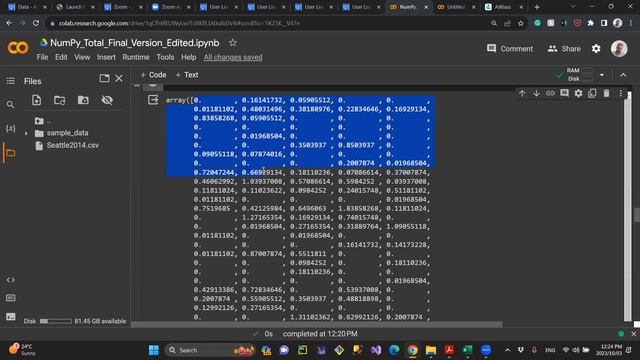Open the Tools menu
Screen dimensions: 640x360
(x=165, y=57)
